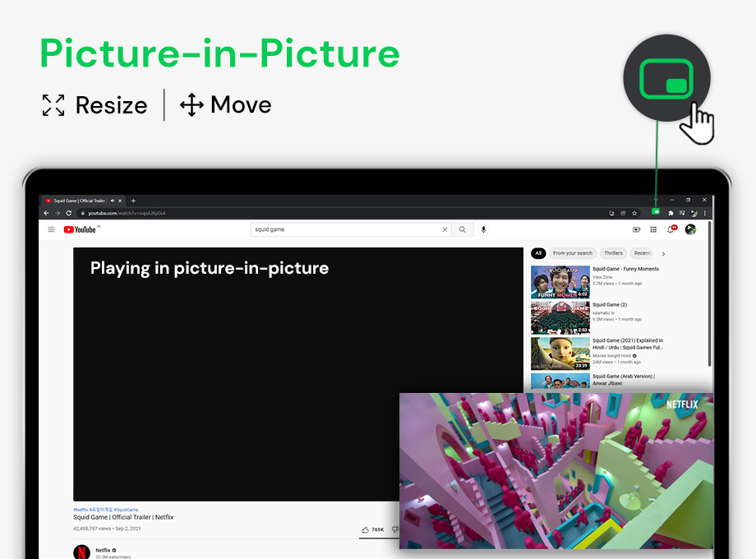Select the Recently uploaded chip

[x=643, y=253]
